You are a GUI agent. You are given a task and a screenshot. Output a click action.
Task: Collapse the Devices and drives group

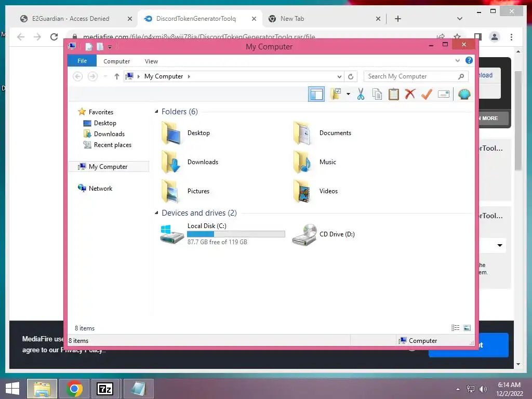pyautogui.click(x=156, y=212)
